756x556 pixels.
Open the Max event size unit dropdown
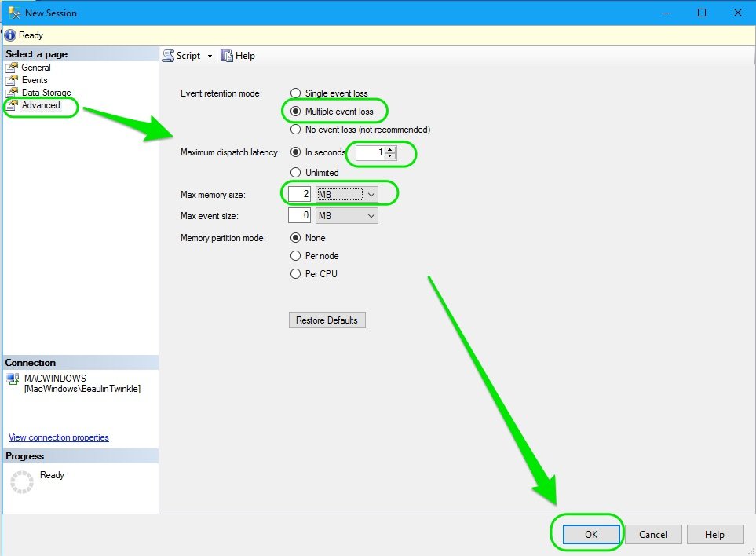[371, 215]
